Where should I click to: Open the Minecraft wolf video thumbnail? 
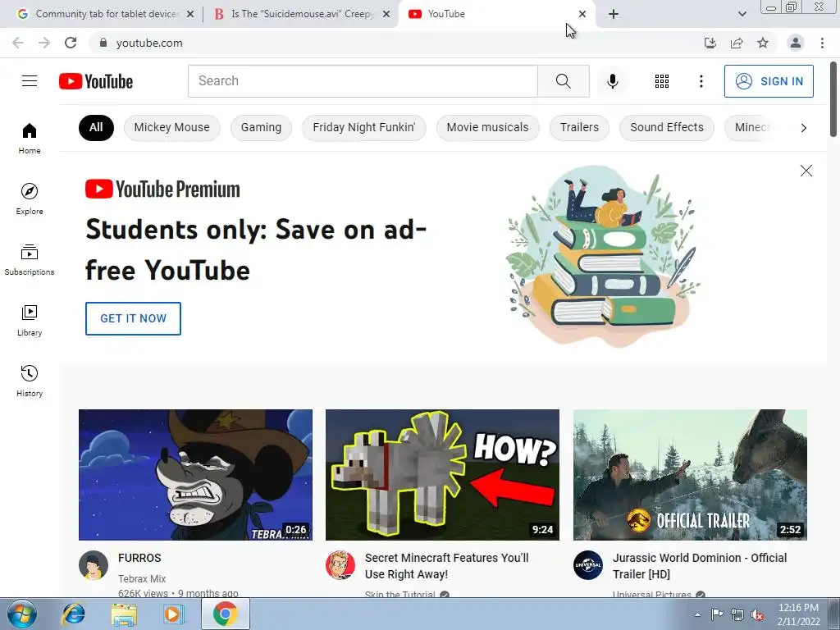pyautogui.click(x=442, y=475)
